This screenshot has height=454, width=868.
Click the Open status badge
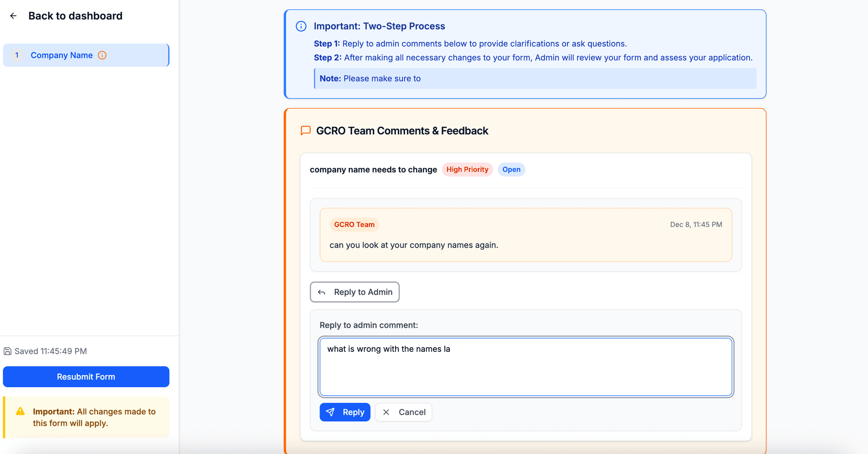[x=511, y=169]
